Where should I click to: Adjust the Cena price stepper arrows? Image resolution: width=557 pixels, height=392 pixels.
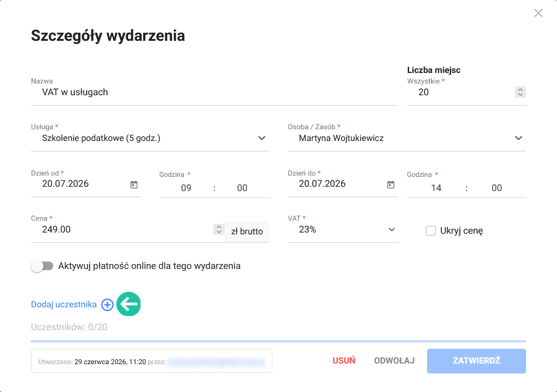click(219, 229)
